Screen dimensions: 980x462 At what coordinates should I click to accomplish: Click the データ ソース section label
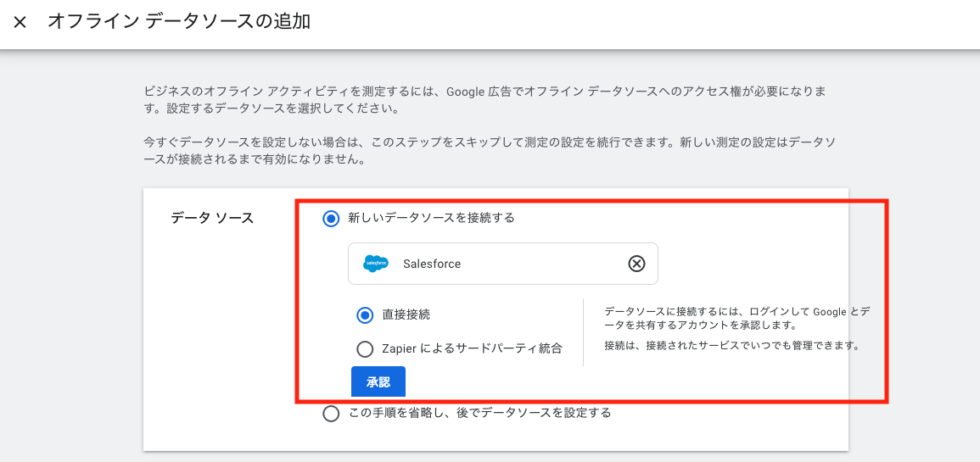coord(212,218)
